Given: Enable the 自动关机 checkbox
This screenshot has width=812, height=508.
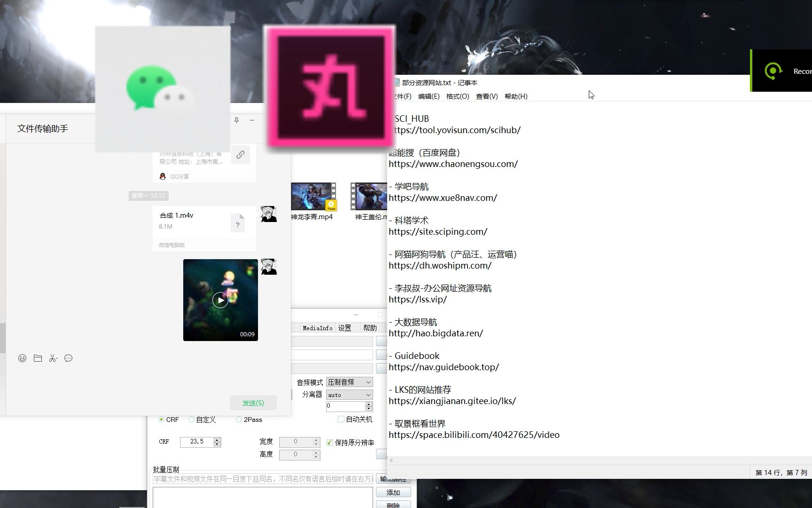Looking at the screenshot, I should pyautogui.click(x=341, y=419).
